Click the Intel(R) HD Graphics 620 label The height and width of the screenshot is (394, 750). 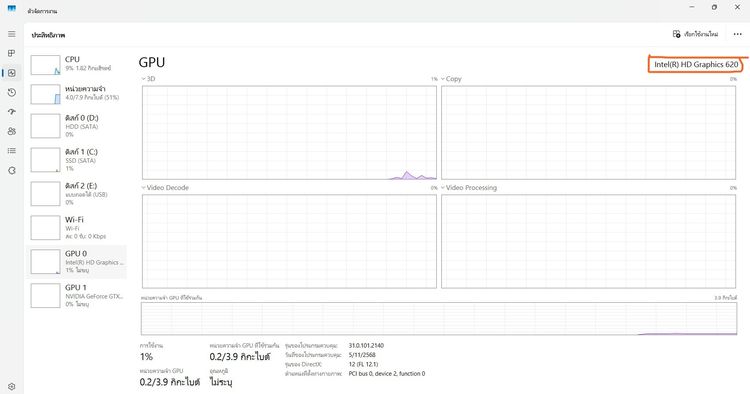point(696,65)
